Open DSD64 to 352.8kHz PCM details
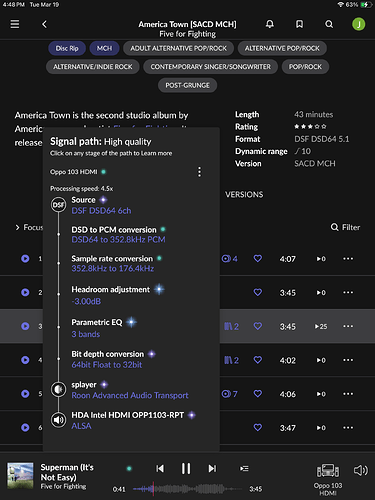375x500 pixels. point(118,240)
